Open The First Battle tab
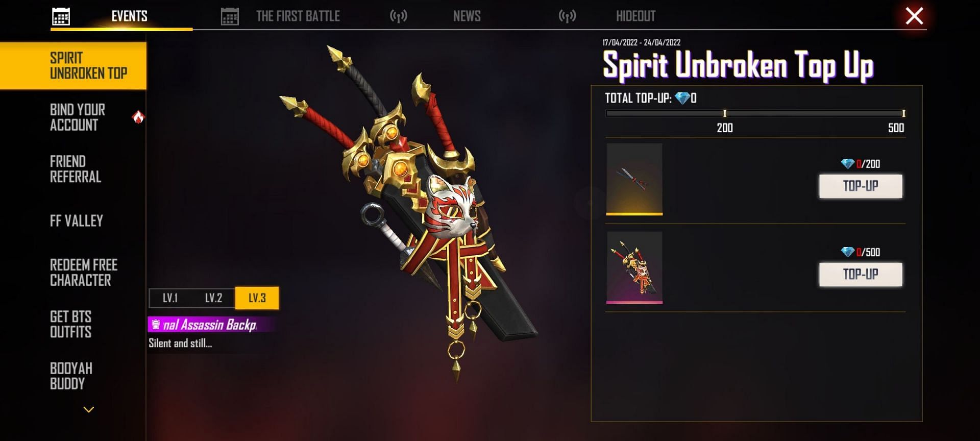 point(298,16)
